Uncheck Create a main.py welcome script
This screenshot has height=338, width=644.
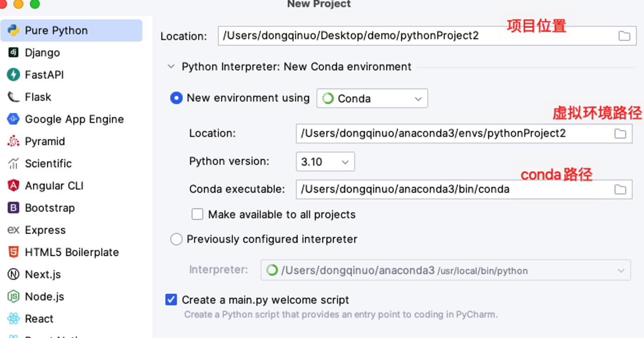click(171, 299)
